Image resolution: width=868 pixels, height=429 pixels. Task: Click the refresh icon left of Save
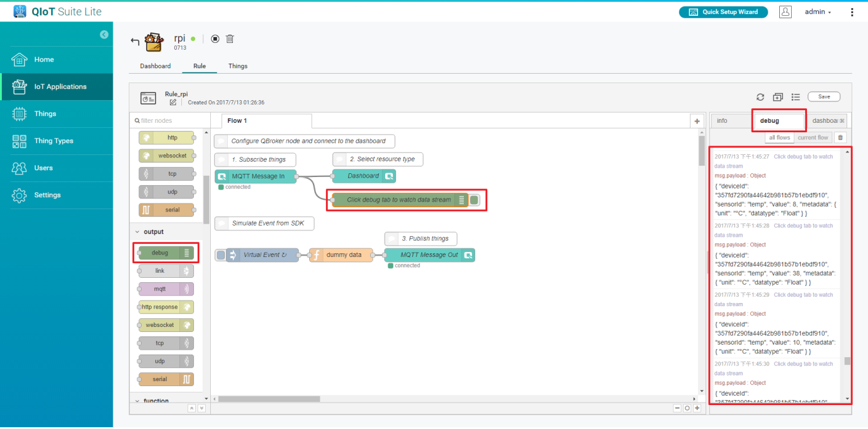pos(760,97)
